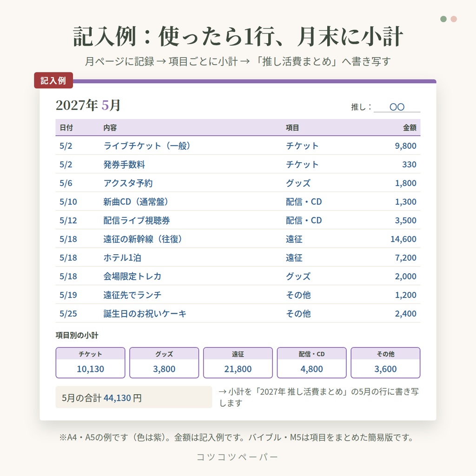Select the 遠征の新幹線（往復） entry

point(143,239)
